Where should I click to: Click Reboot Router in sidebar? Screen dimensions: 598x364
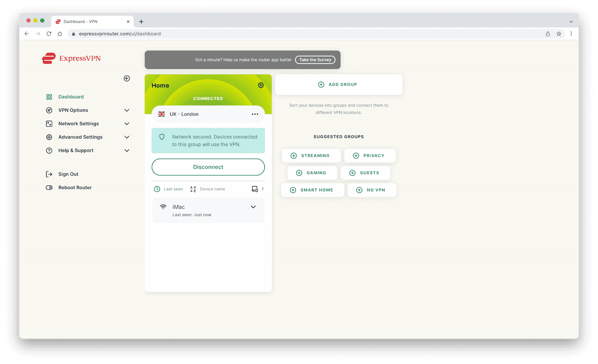pyautogui.click(x=75, y=187)
